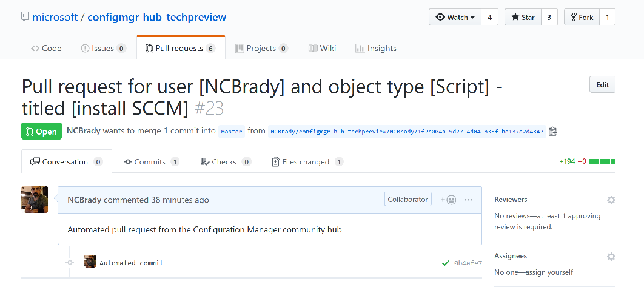
Task: Open Assignees settings gear icon
Action: tap(611, 257)
